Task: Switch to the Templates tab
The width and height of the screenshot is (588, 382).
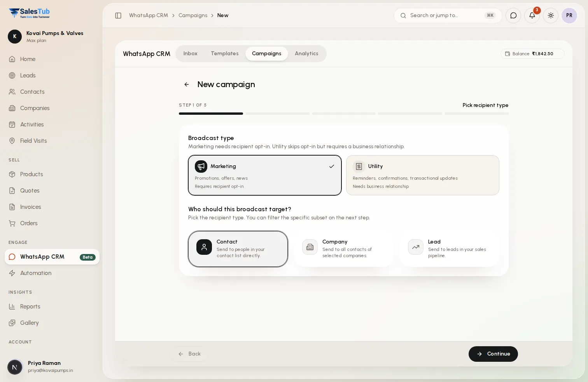Action: (x=225, y=54)
